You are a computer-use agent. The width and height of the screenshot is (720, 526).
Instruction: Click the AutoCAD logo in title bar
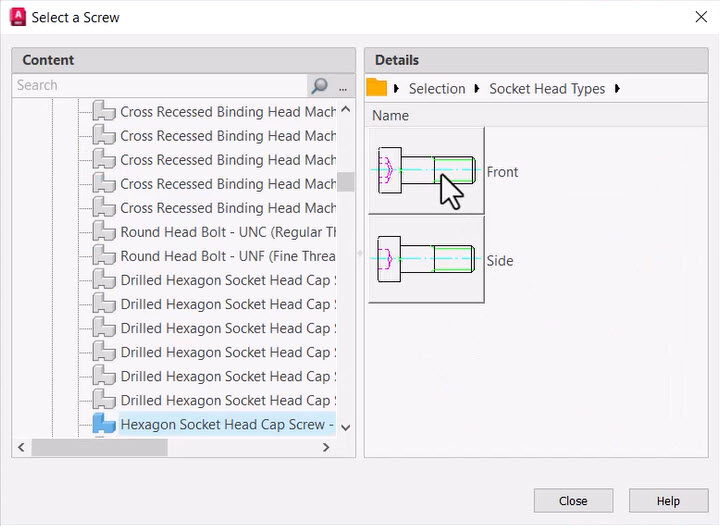click(18, 17)
